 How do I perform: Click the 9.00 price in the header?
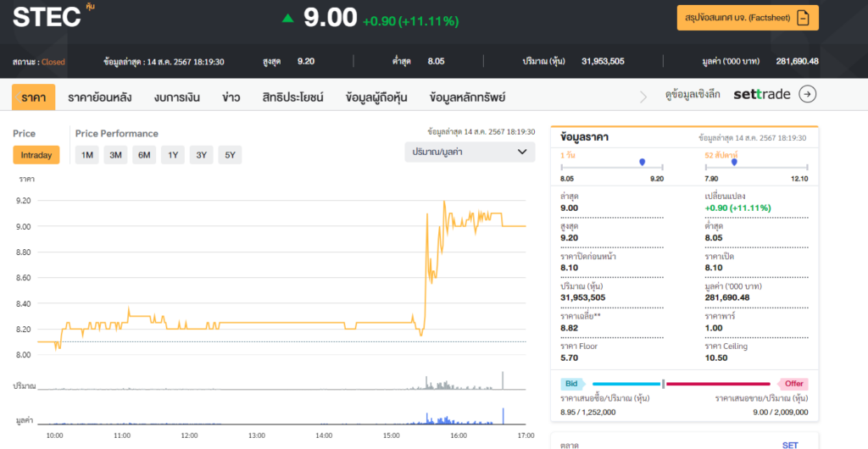(x=331, y=18)
